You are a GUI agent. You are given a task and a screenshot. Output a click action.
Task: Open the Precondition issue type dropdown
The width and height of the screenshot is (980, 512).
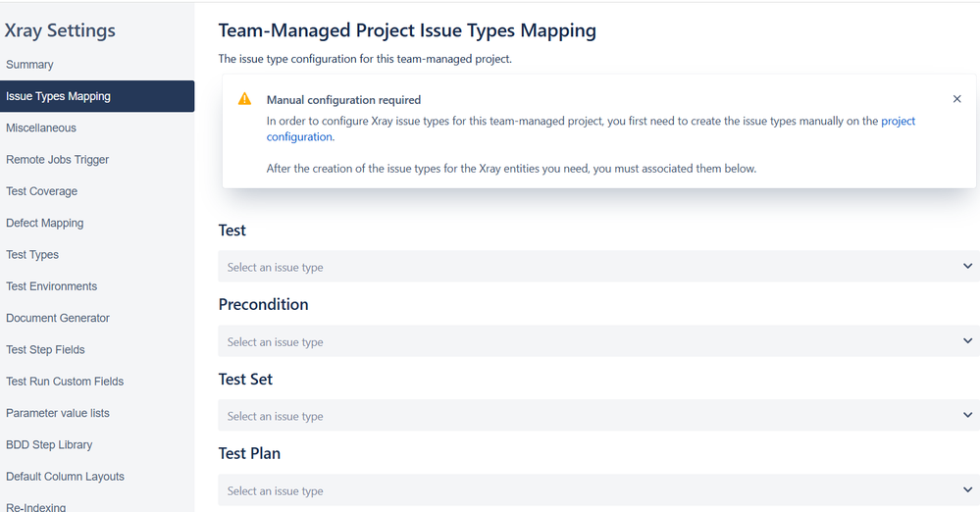pyautogui.click(x=598, y=340)
